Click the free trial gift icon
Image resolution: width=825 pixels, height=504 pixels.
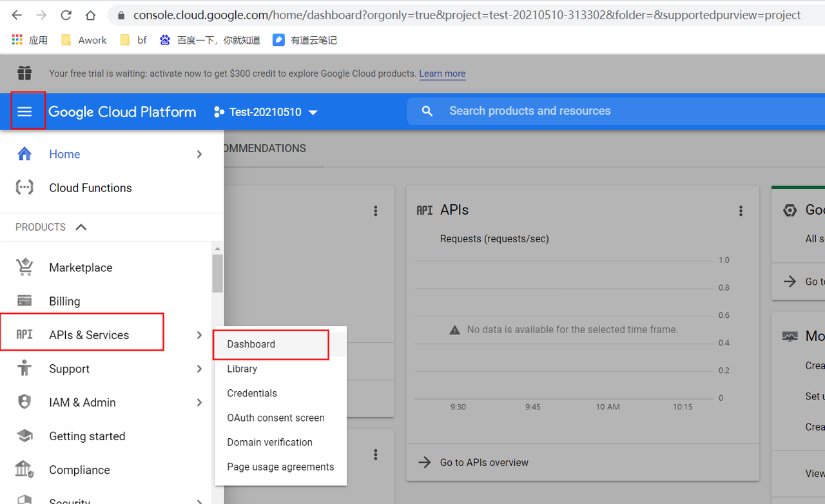(x=24, y=73)
